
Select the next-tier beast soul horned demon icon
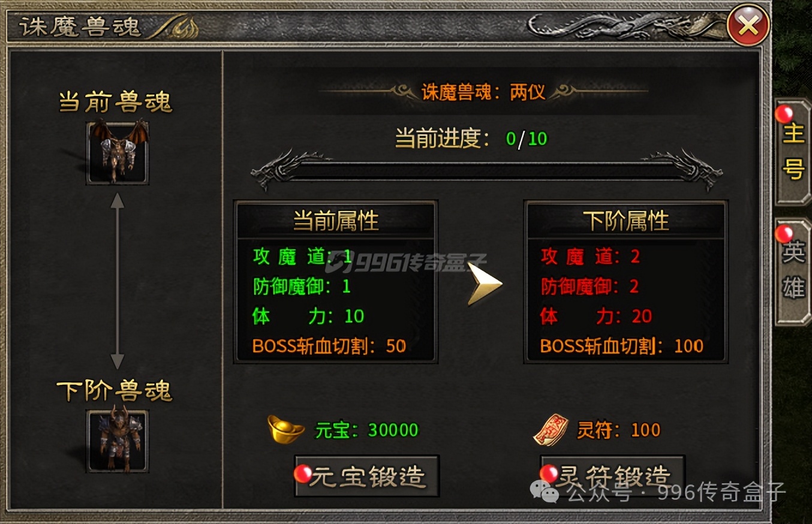tap(118, 441)
